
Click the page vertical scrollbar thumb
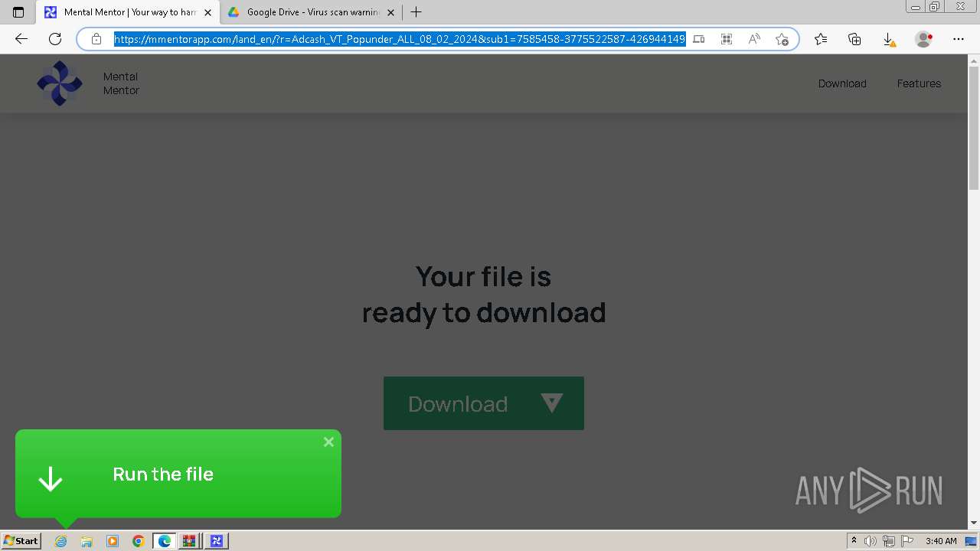coord(974,128)
